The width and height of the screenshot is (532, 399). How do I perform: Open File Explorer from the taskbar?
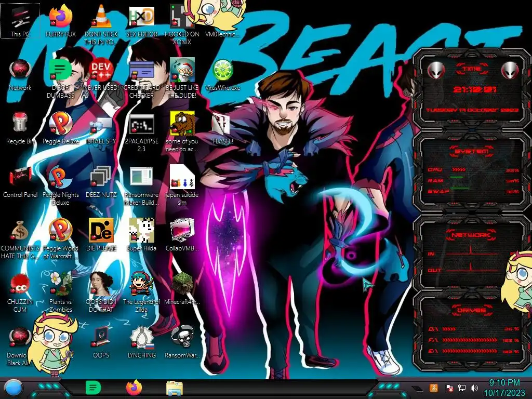tap(175, 388)
